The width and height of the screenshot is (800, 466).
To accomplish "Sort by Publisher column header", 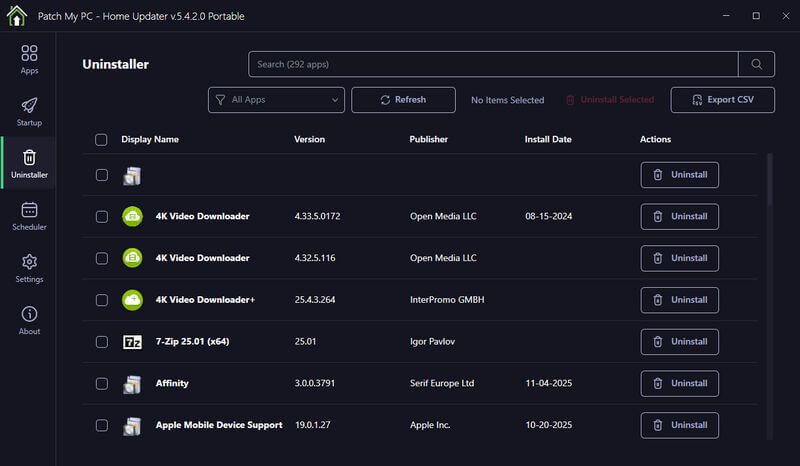I will coord(428,140).
